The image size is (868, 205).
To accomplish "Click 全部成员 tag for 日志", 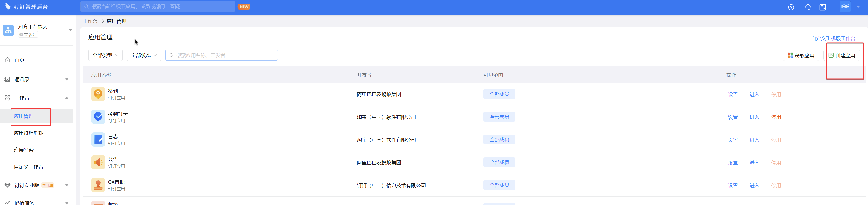I will click(x=499, y=139).
